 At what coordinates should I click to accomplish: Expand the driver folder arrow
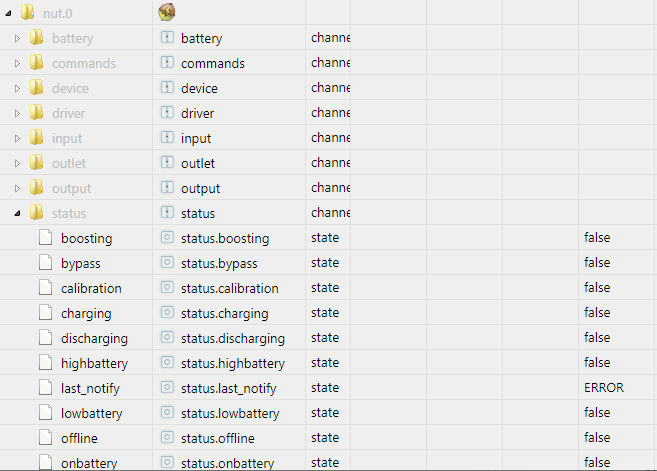[x=17, y=113]
